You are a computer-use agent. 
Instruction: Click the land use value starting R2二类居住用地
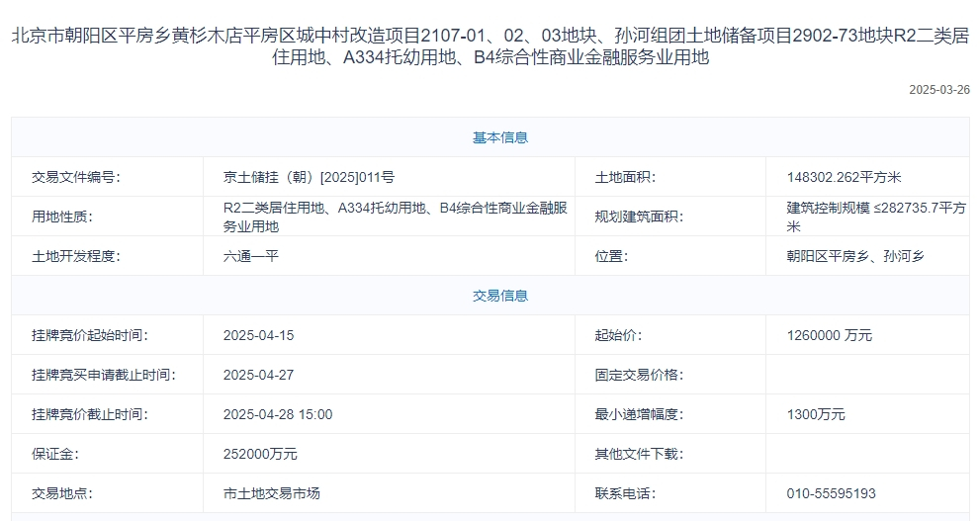(x=395, y=217)
